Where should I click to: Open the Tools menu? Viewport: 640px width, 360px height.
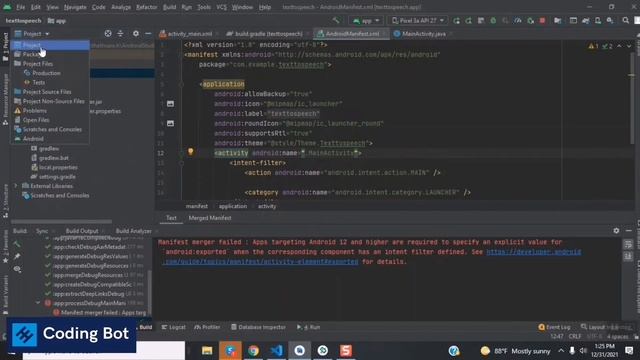204,7
